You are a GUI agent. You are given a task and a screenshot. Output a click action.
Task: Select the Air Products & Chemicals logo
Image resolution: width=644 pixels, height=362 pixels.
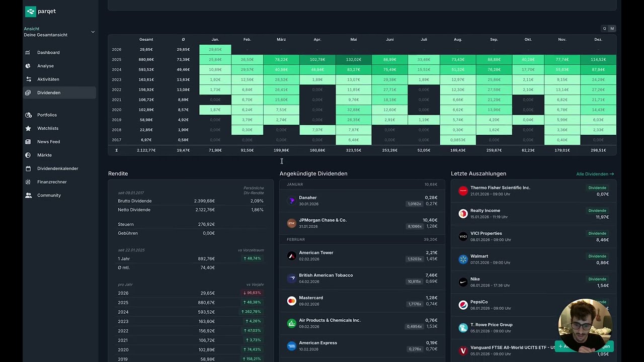pos(291,323)
